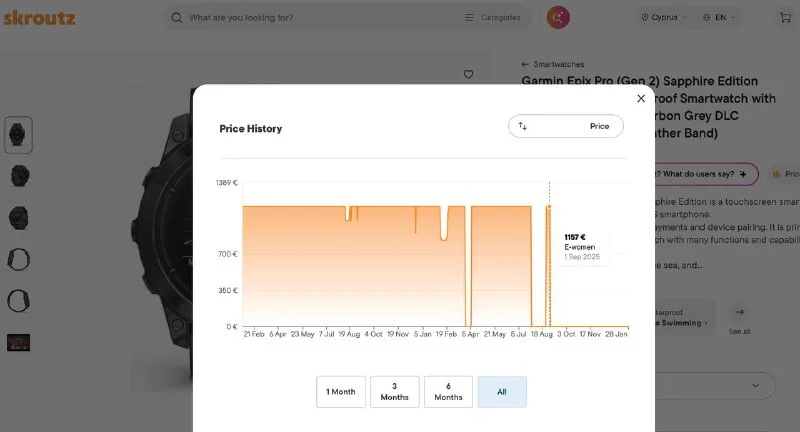
Task: Focus the 'What are you looking for?' search field
Action: pyautogui.click(x=310, y=18)
